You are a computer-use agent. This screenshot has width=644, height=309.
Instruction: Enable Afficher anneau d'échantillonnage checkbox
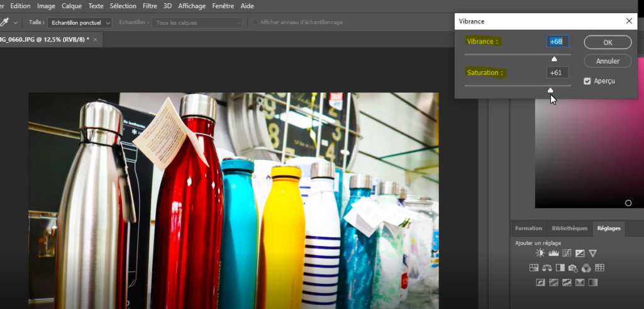click(x=255, y=22)
